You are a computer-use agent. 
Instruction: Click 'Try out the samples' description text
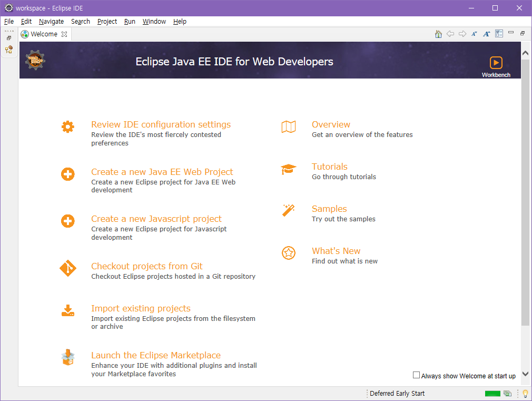point(343,219)
